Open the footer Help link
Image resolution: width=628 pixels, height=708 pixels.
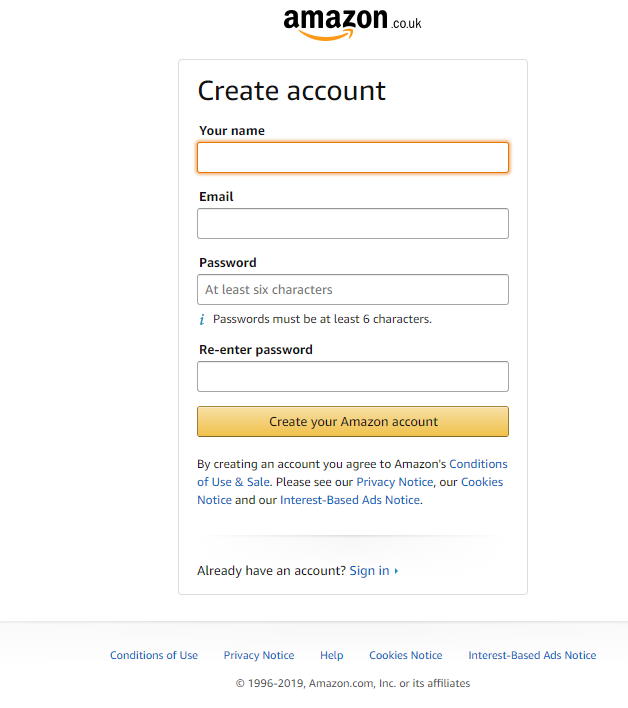pos(332,655)
